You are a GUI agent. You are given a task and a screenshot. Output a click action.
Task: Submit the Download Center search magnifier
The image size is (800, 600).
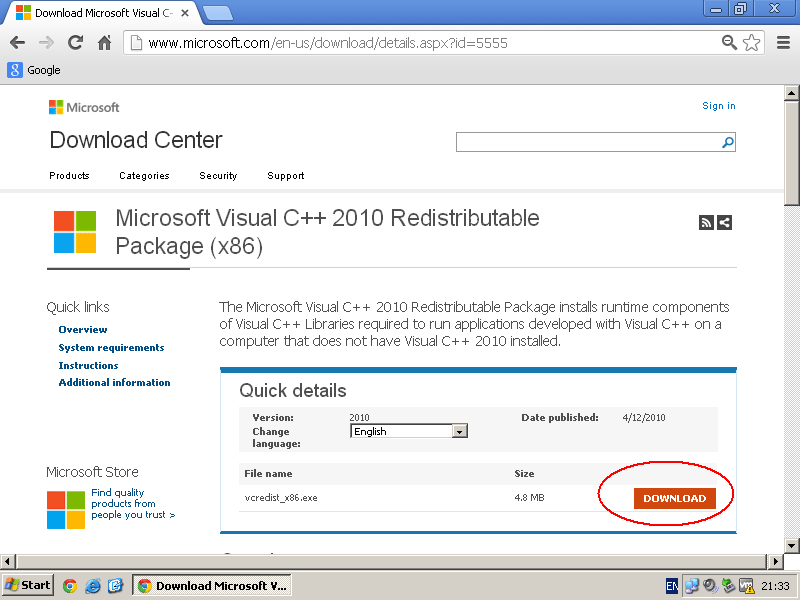coord(728,142)
